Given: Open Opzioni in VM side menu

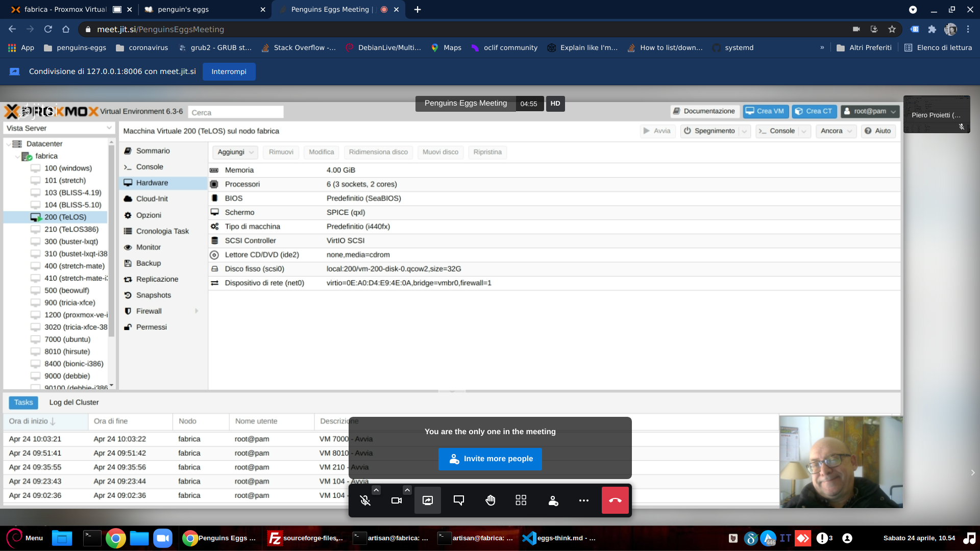Looking at the screenshot, I should pyautogui.click(x=149, y=215).
